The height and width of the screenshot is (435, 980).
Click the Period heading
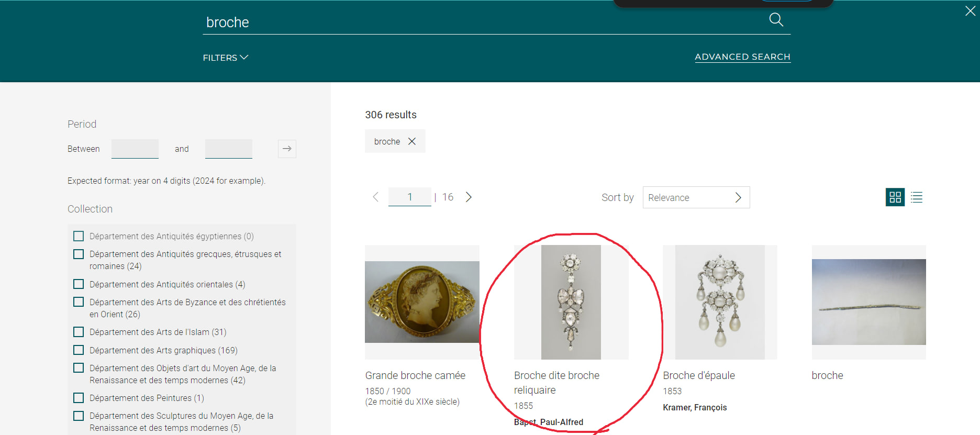82,124
